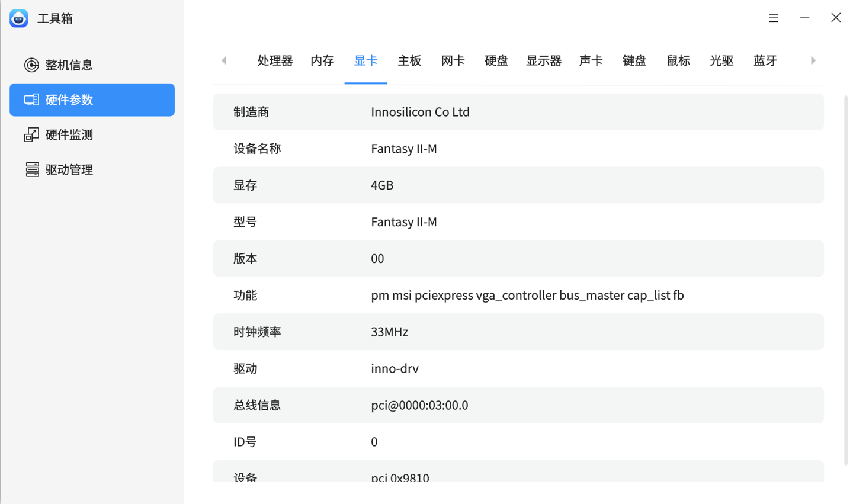Select the 驱动 inno-drv row

coord(518,368)
